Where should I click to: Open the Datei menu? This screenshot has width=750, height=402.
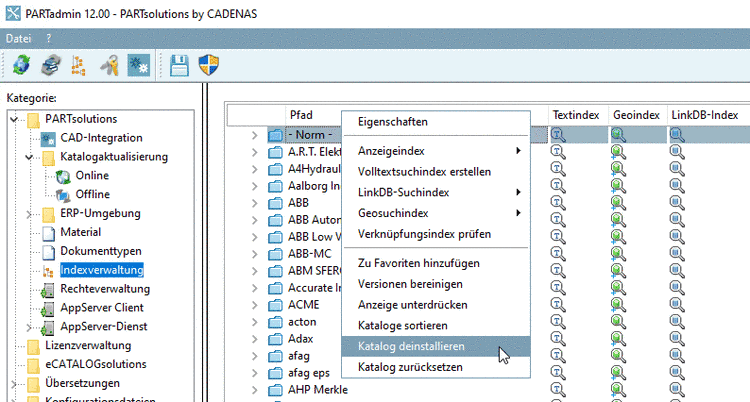[19, 39]
